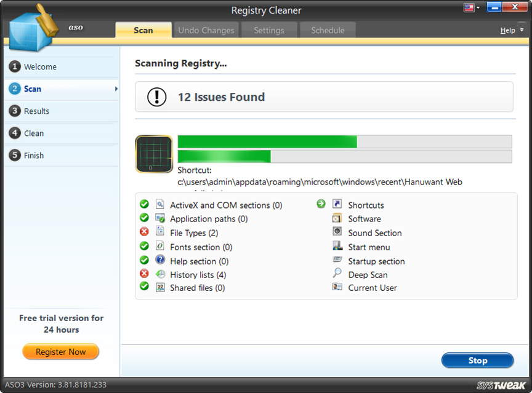Stop the registry scan

pyautogui.click(x=477, y=360)
